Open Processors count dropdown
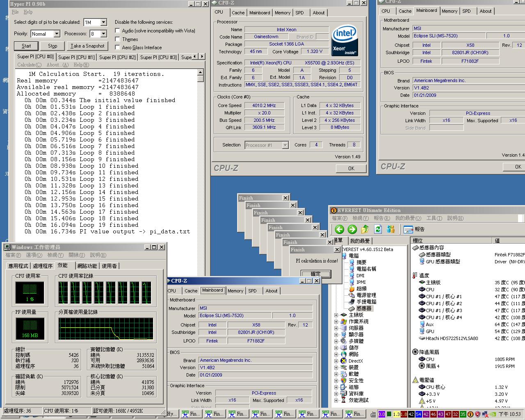This screenshot has height=420, width=525. [103, 34]
